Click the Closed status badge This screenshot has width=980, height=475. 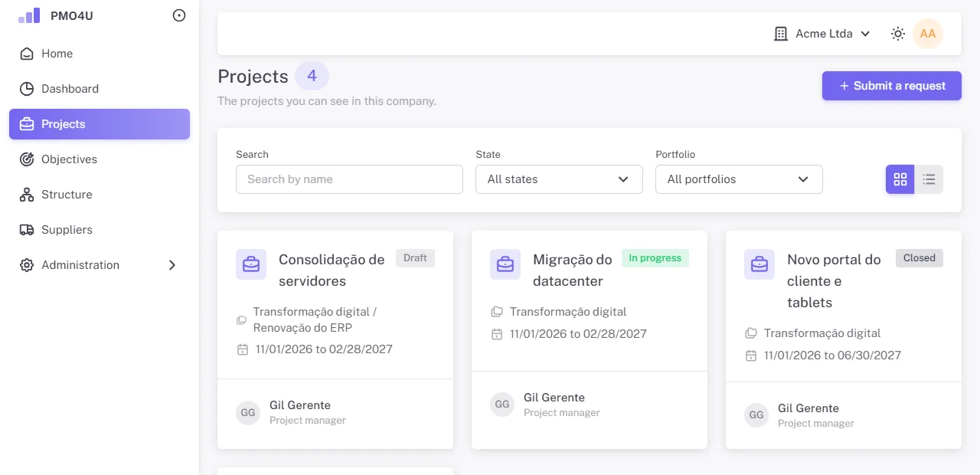pos(920,258)
